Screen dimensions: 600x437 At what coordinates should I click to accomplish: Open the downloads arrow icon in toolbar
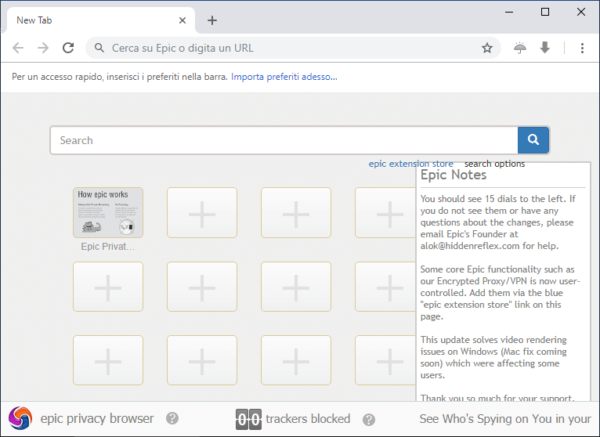545,48
